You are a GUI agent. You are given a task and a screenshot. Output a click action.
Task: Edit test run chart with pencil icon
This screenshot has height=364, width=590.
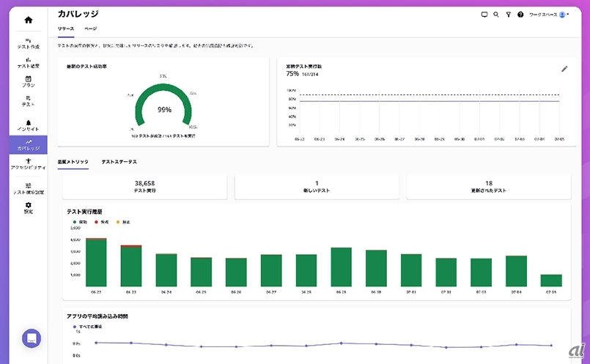[564, 69]
